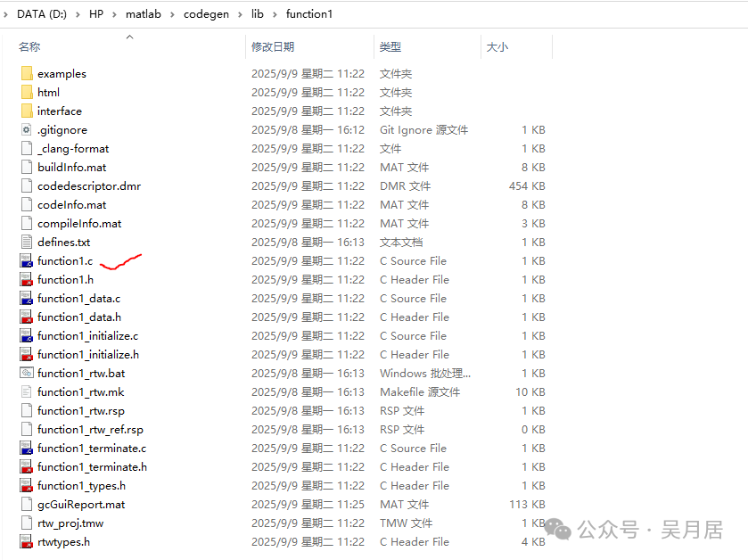Select the function1_rtw.mk makefile icon
The width and height of the screenshot is (748, 560).
tap(27, 392)
